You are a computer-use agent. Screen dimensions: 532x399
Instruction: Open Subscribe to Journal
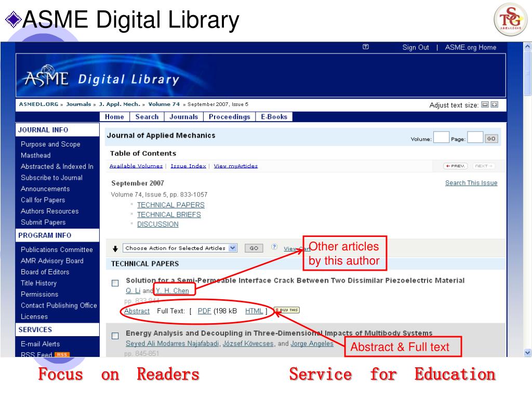click(51, 178)
